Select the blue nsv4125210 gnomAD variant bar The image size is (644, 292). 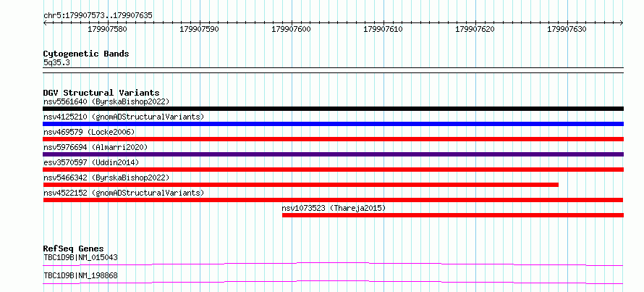tap(333, 124)
